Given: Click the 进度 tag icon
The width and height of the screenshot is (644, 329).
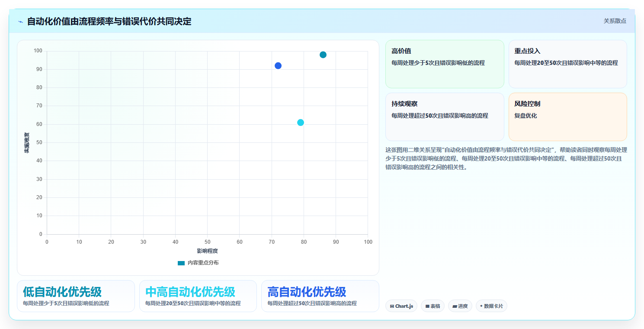Looking at the screenshot, I should point(455,306).
